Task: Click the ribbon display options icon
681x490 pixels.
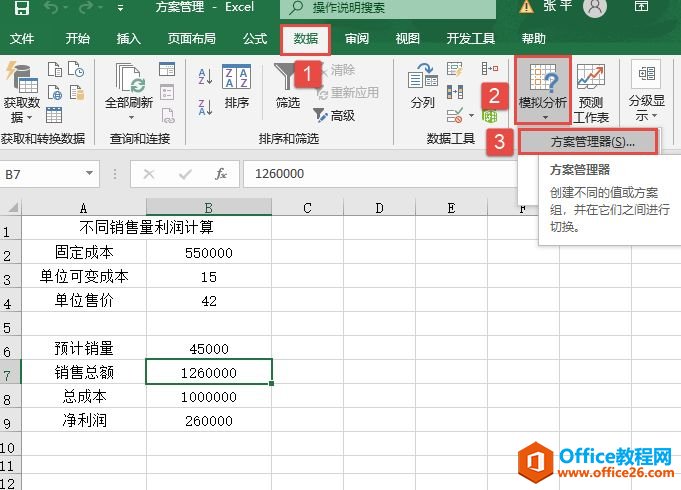Action: click(641, 6)
